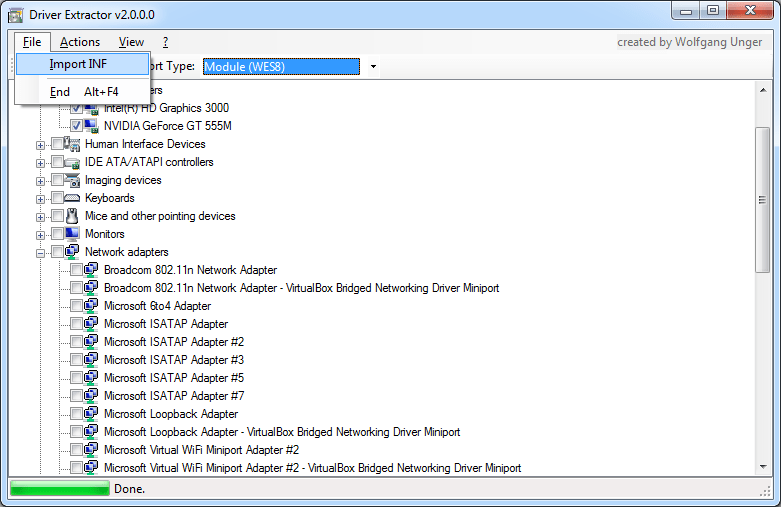Screen dimensions: 781x507
Task: Select Microsoft Loopback Adapter VirtualBox Bridged row
Action: (x=282, y=432)
